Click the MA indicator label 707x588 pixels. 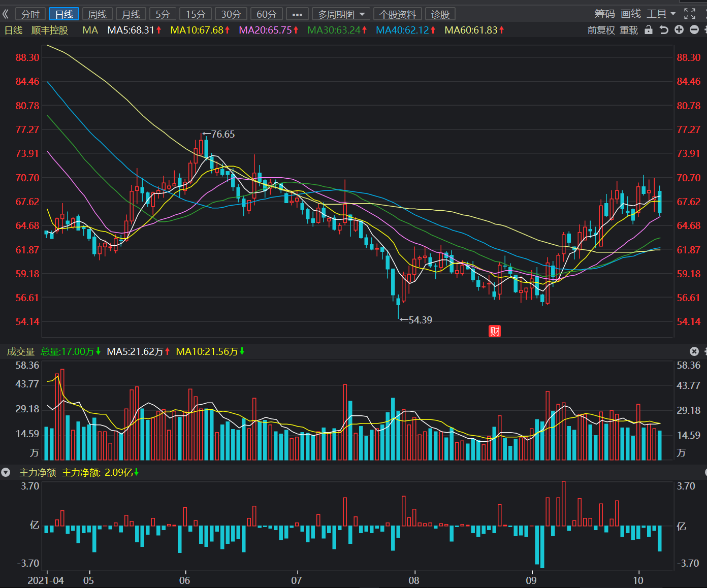pos(90,30)
